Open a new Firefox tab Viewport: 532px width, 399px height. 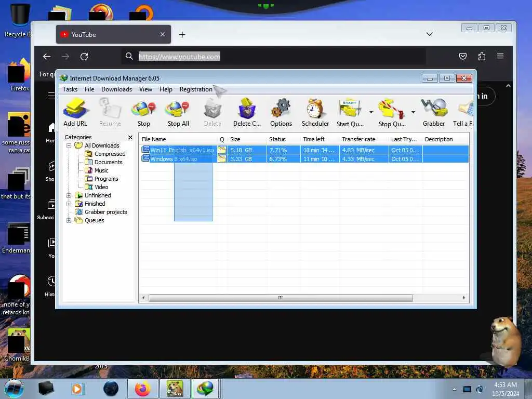[182, 35]
